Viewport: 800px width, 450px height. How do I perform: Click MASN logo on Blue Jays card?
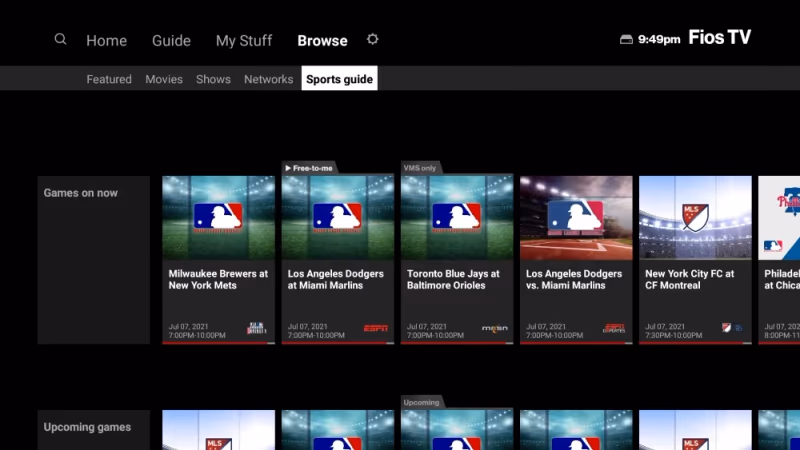(495, 328)
